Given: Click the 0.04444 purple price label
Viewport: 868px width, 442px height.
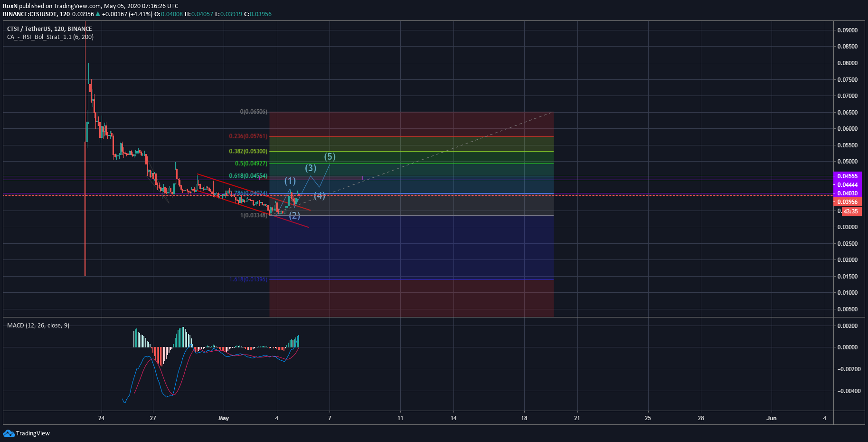Looking at the screenshot, I should point(847,184).
